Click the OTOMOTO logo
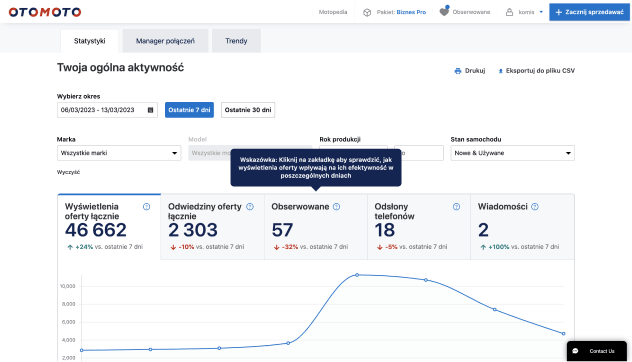 pos(45,12)
